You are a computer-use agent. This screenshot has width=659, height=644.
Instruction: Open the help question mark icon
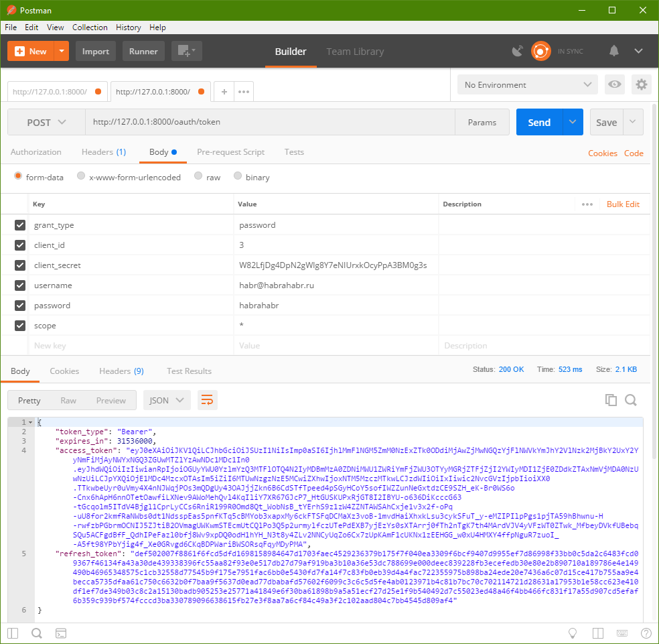click(x=646, y=633)
